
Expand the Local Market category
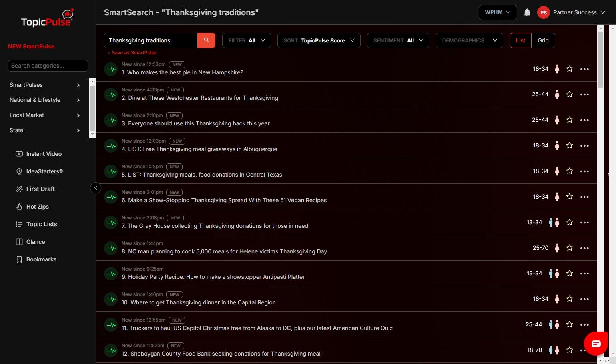[x=45, y=115]
